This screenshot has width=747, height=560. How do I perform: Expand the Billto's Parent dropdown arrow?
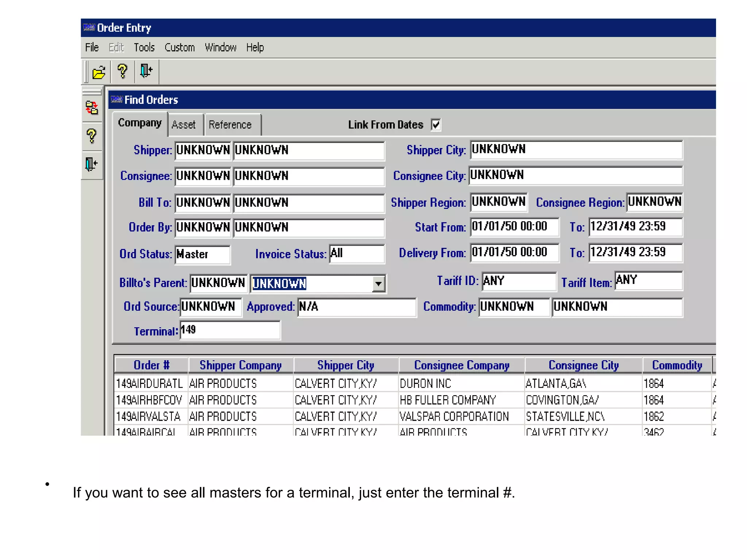point(378,284)
